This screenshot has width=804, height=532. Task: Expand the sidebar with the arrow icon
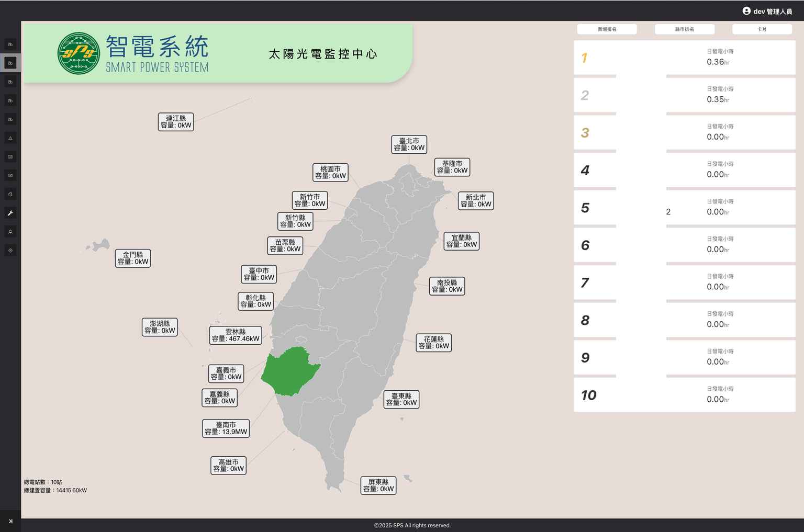[10, 521]
